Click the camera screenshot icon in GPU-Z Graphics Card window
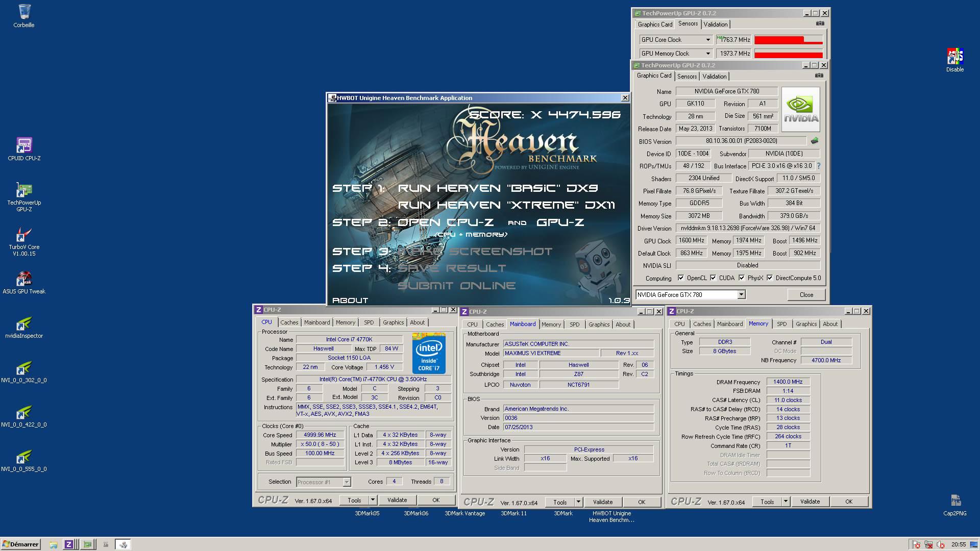980x551 pixels. 819,76
